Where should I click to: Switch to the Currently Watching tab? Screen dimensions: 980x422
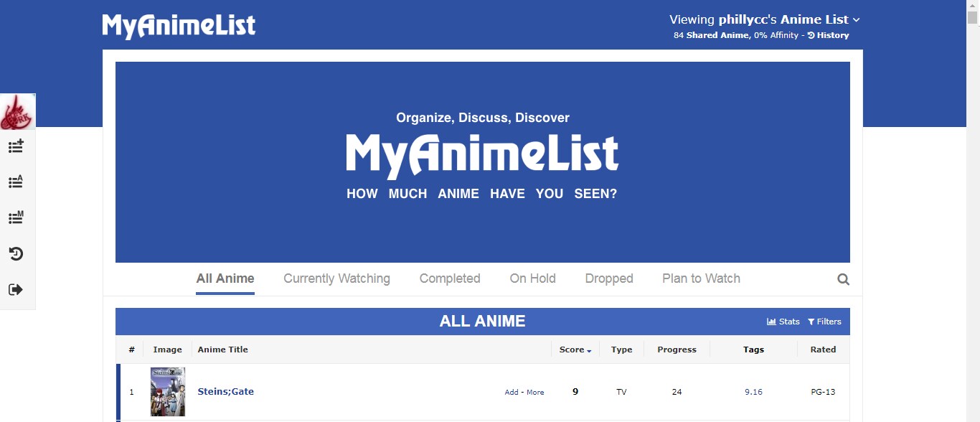pos(336,278)
